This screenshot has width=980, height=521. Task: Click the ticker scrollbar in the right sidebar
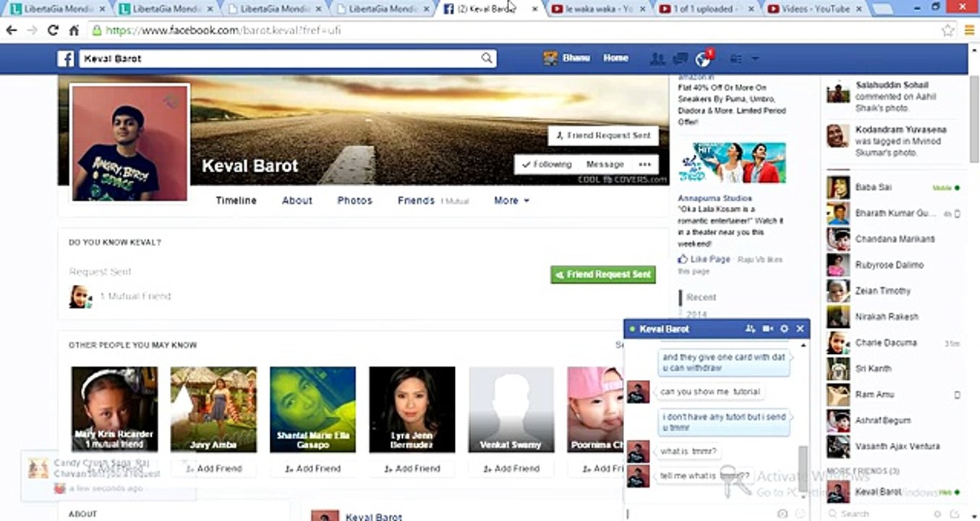tap(973, 119)
